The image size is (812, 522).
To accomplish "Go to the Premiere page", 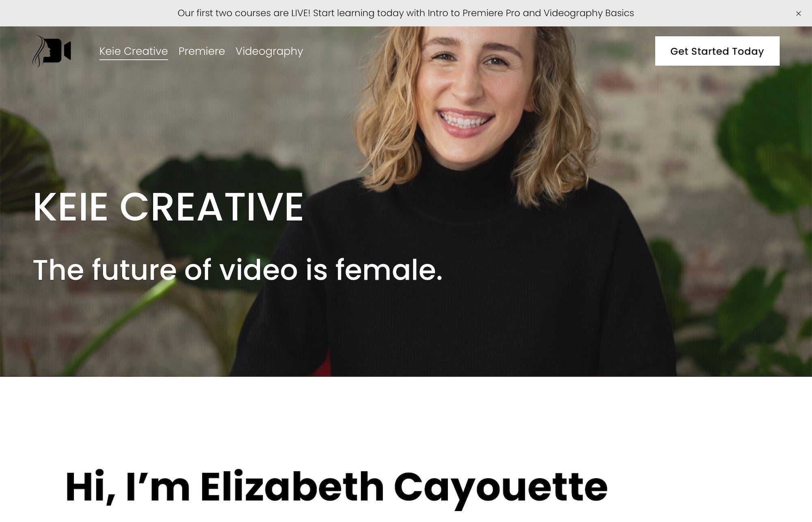I will point(202,51).
